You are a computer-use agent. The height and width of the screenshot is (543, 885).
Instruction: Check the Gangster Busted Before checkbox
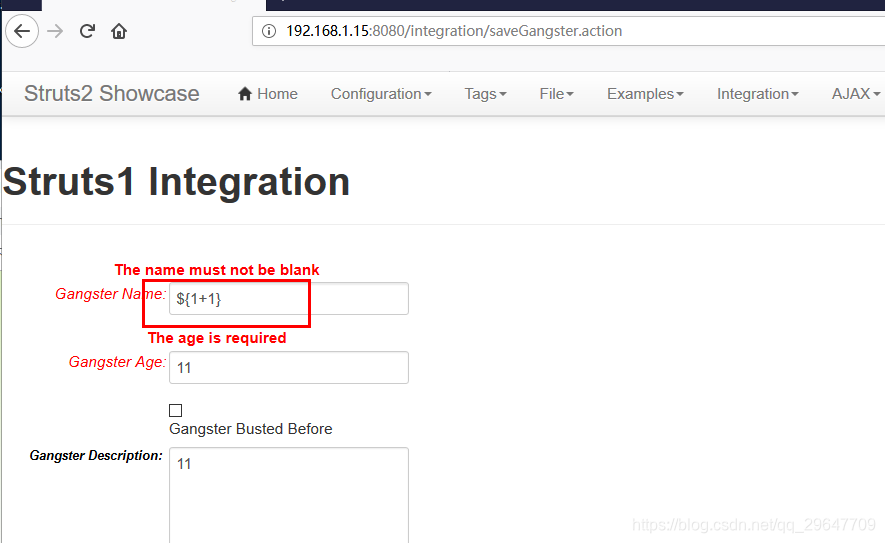(x=176, y=410)
